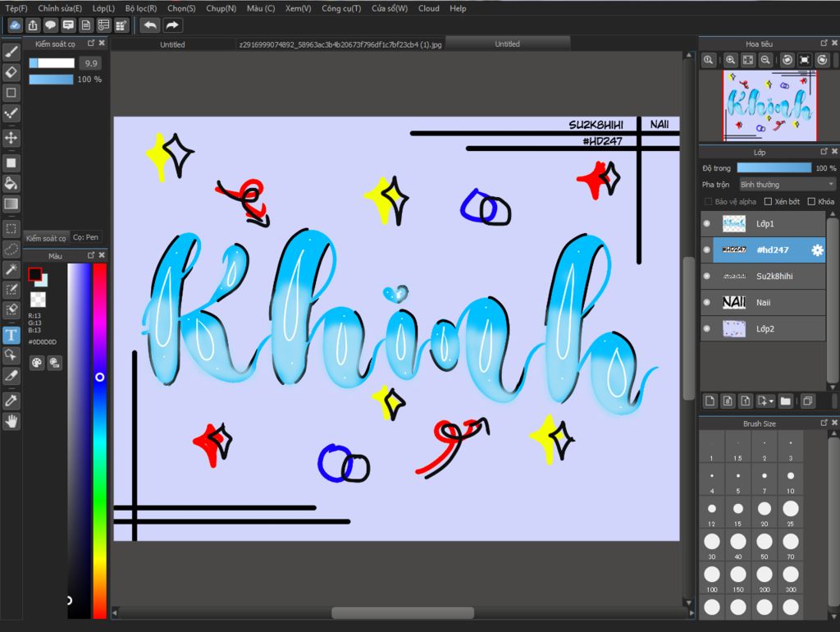The image size is (840, 632).
Task: Select the Bucket fill tool
Action: click(11, 183)
